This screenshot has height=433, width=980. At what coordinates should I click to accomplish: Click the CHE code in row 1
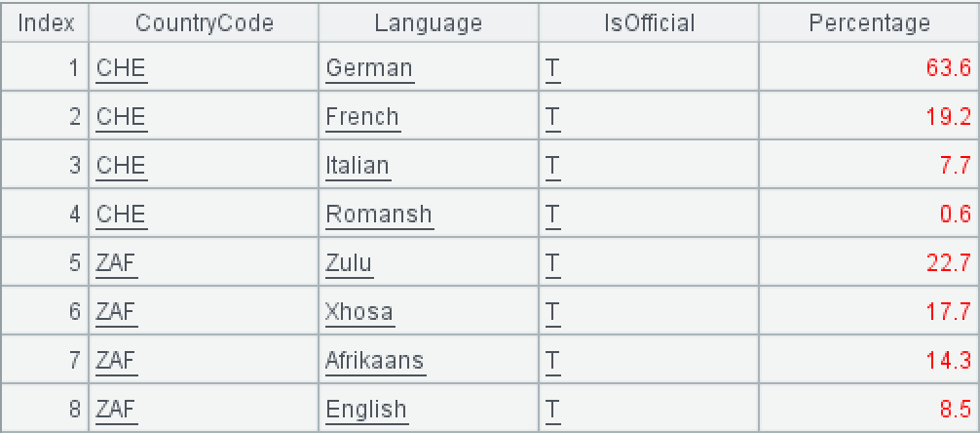point(121,68)
